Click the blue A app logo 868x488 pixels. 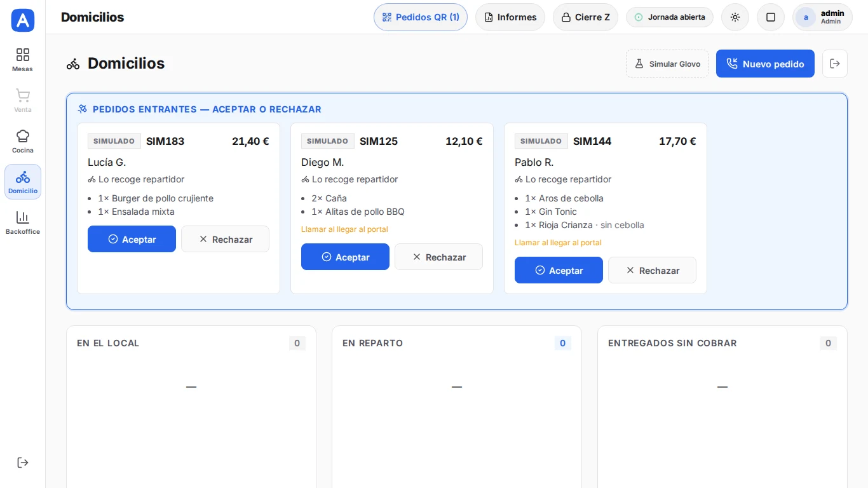point(23,20)
